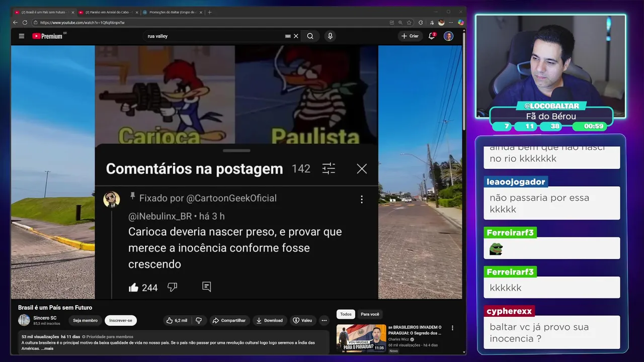Like the iNebulinx_BR comment
644x362 pixels.
pos(133,287)
